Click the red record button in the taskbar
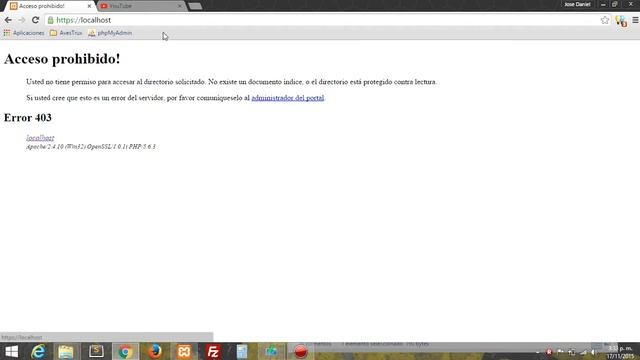The width and height of the screenshot is (640, 360). pos(300,351)
